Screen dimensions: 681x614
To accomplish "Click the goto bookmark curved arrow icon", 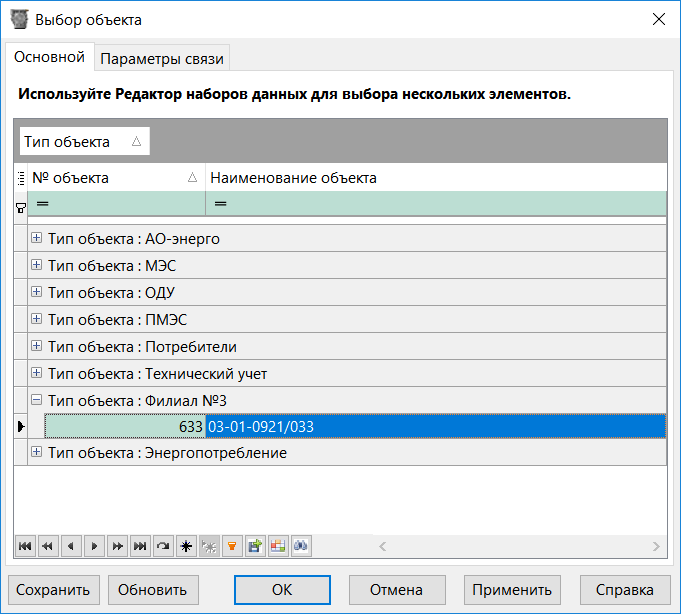I will coord(163,546).
